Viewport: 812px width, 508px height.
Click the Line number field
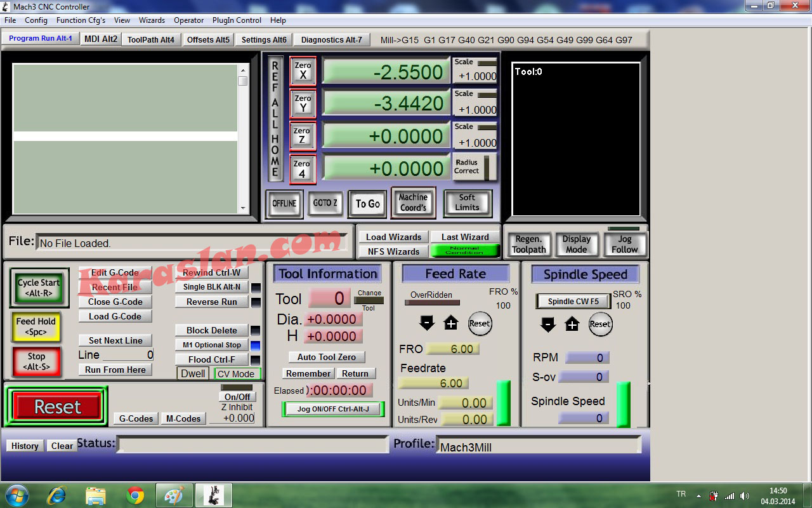click(128, 355)
